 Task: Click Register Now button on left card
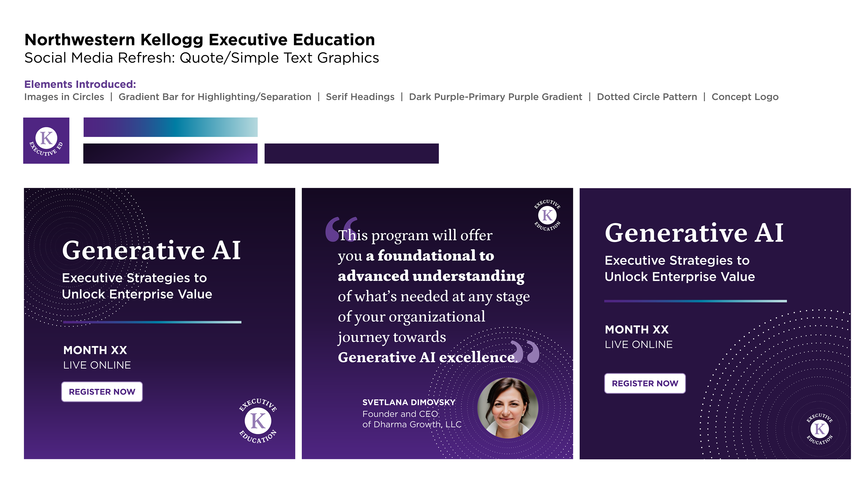[x=102, y=392]
